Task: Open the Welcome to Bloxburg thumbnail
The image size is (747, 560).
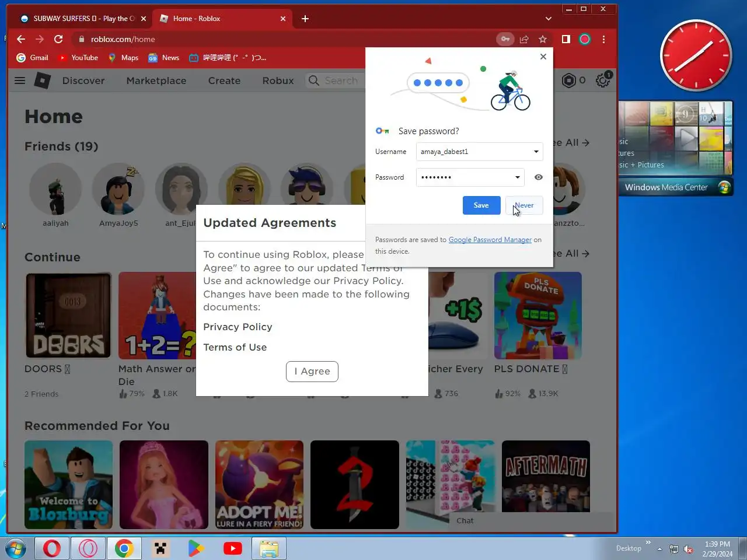Action: (68, 484)
